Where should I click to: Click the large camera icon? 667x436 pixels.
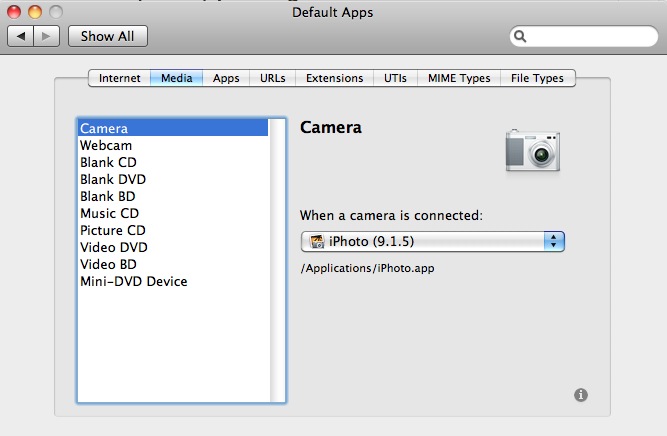pyautogui.click(x=530, y=149)
